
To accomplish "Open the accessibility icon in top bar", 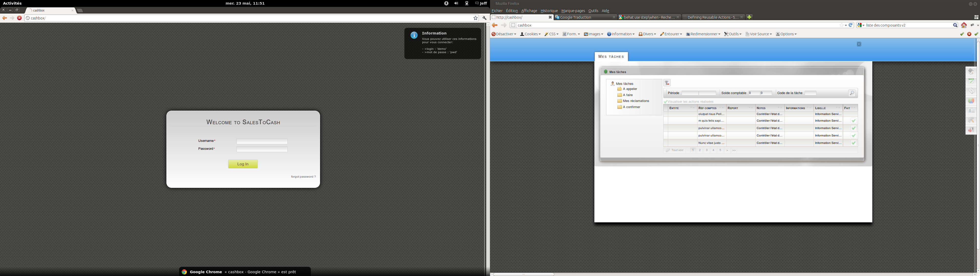I will point(446,3).
